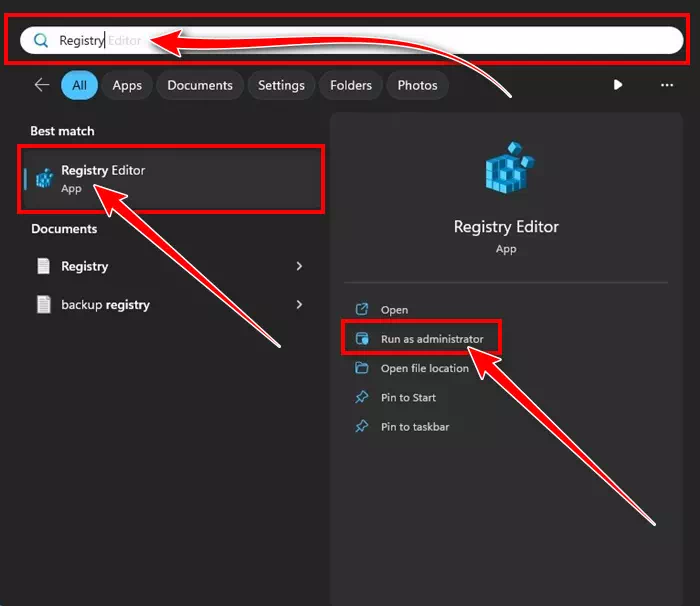Click the Pin to Start pin icon
The image size is (700, 606).
(x=362, y=397)
